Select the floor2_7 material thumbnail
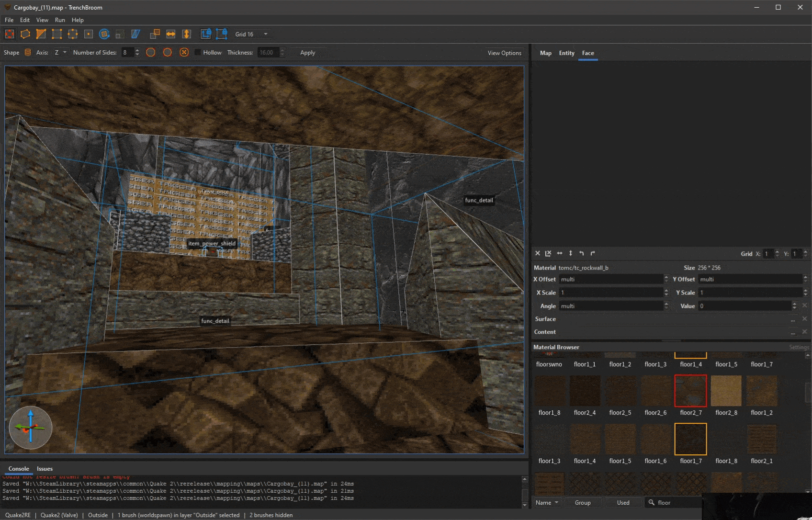 (x=690, y=391)
